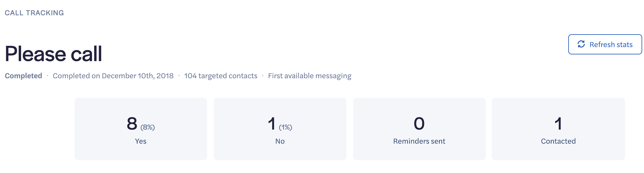Click the Completed status label
This screenshot has height=173, width=644.
tap(24, 76)
